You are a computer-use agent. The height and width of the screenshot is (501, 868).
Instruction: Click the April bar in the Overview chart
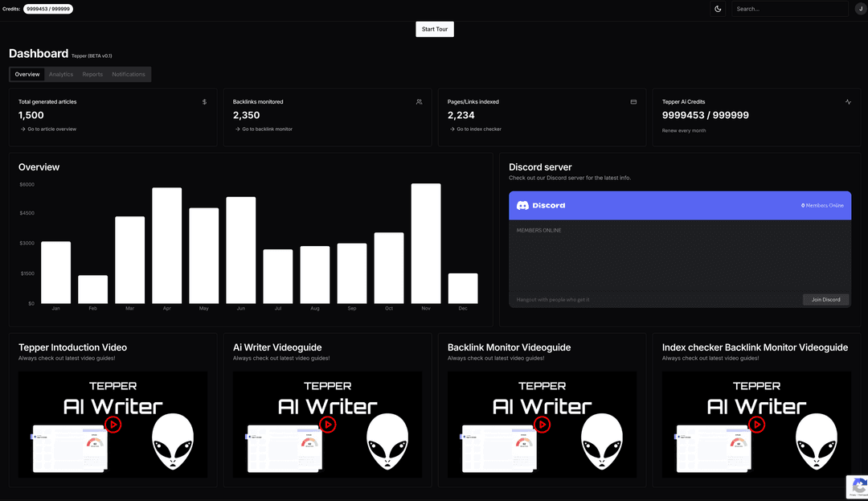[x=166, y=245]
